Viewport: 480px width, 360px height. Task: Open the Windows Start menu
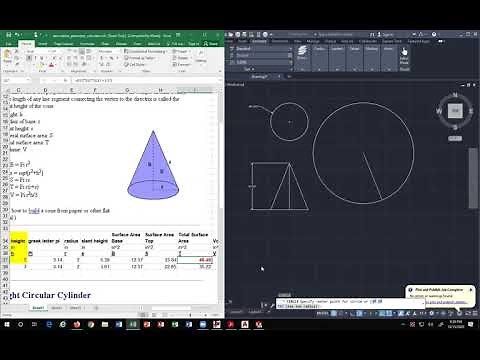(x=6, y=324)
